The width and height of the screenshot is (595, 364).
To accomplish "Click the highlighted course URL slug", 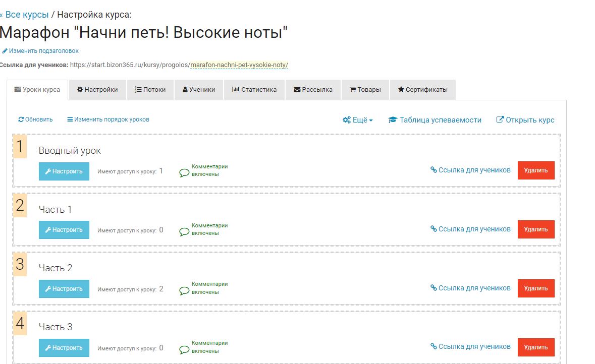I will click(239, 65).
